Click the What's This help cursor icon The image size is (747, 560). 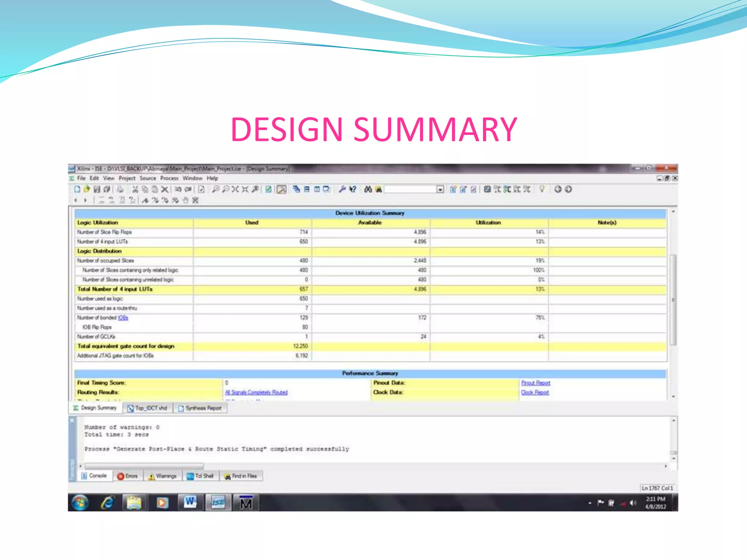point(352,189)
